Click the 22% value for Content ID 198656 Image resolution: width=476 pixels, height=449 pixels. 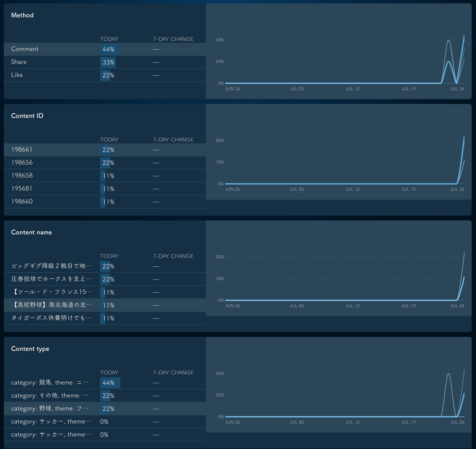[108, 163]
